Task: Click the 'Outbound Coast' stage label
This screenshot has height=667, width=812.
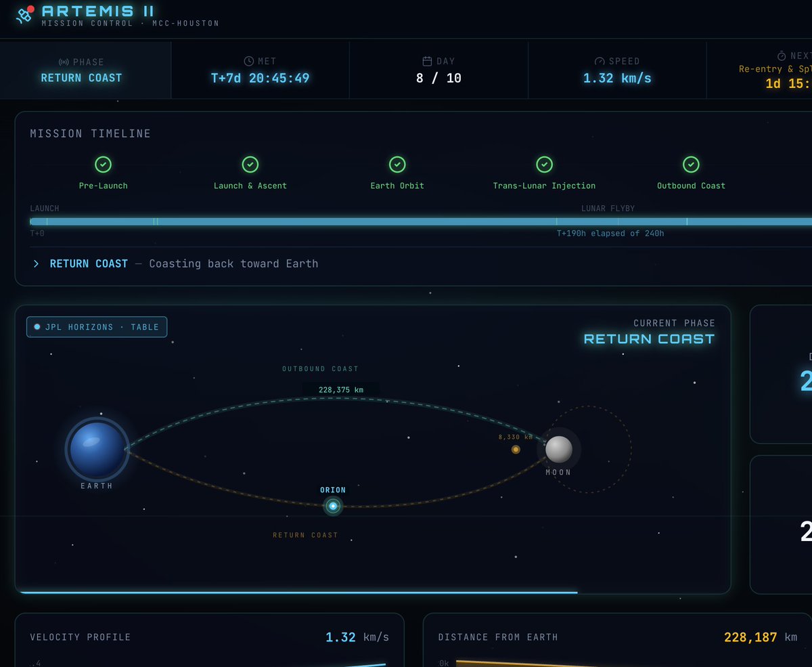Action: pyautogui.click(x=691, y=186)
